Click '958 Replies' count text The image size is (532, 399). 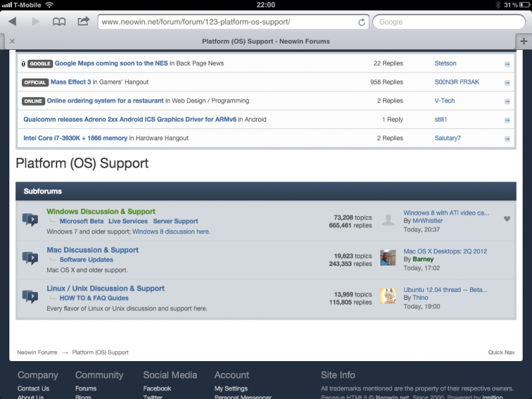tap(386, 82)
